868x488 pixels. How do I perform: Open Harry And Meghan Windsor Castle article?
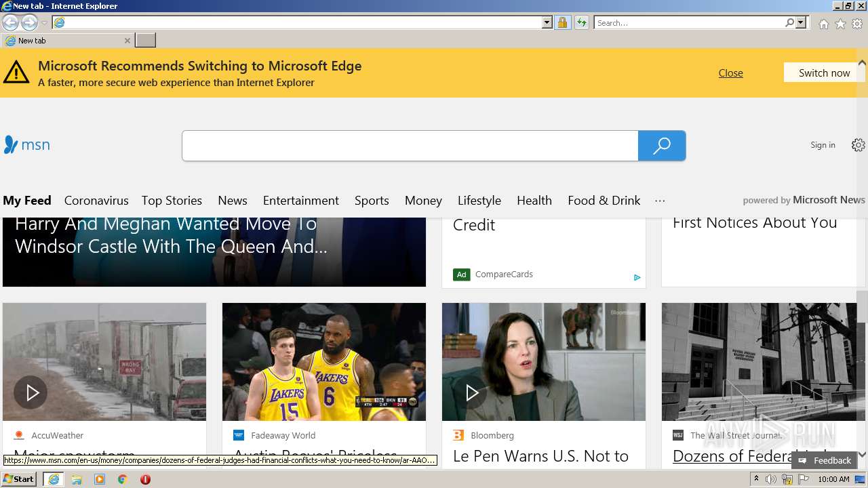(171, 235)
